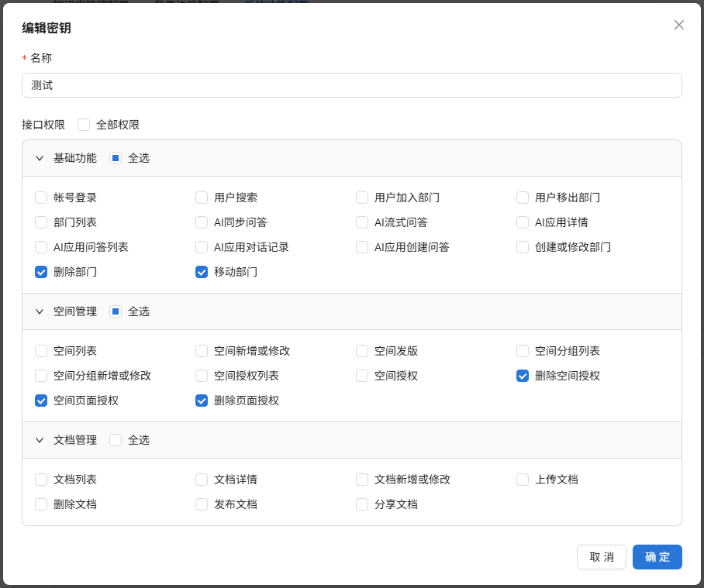Image resolution: width=704 pixels, height=588 pixels.
Task: Toggle 全选 for 空间管理
Action: click(116, 311)
